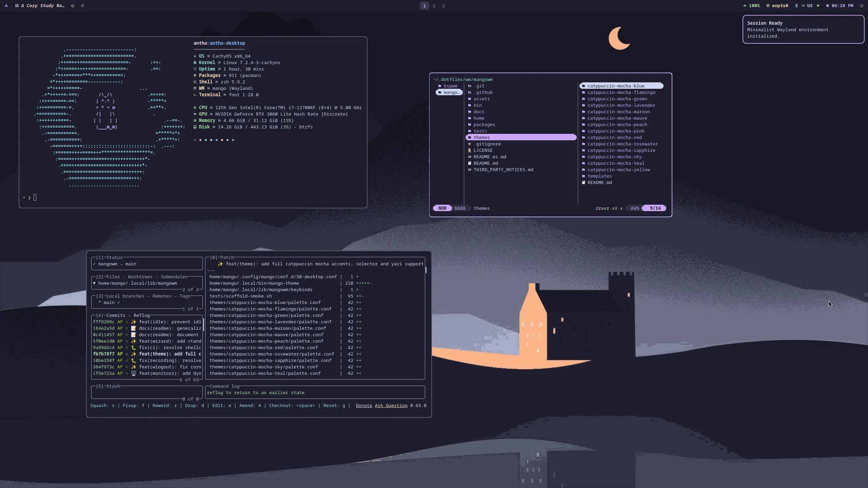Image resolution: width=868 pixels, height=488 pixels.
Task: Click the templates folder icon in yazi
Action: pyautogui.click(x=584, y=176)
